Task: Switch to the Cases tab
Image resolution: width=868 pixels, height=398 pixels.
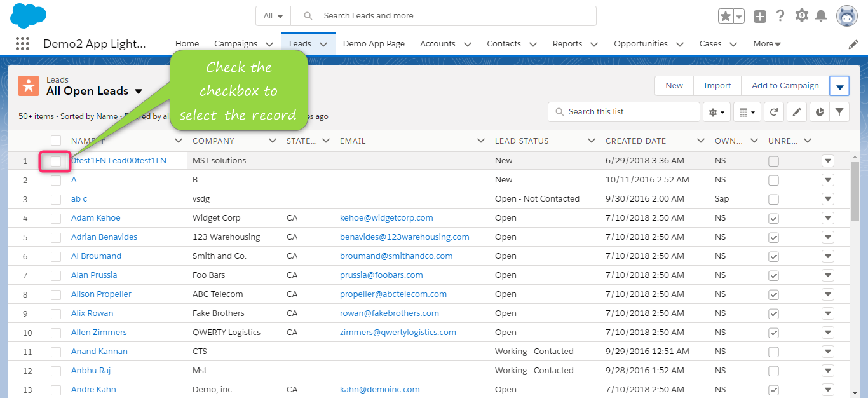Action: pyautogui.click(x=710, y=44)
